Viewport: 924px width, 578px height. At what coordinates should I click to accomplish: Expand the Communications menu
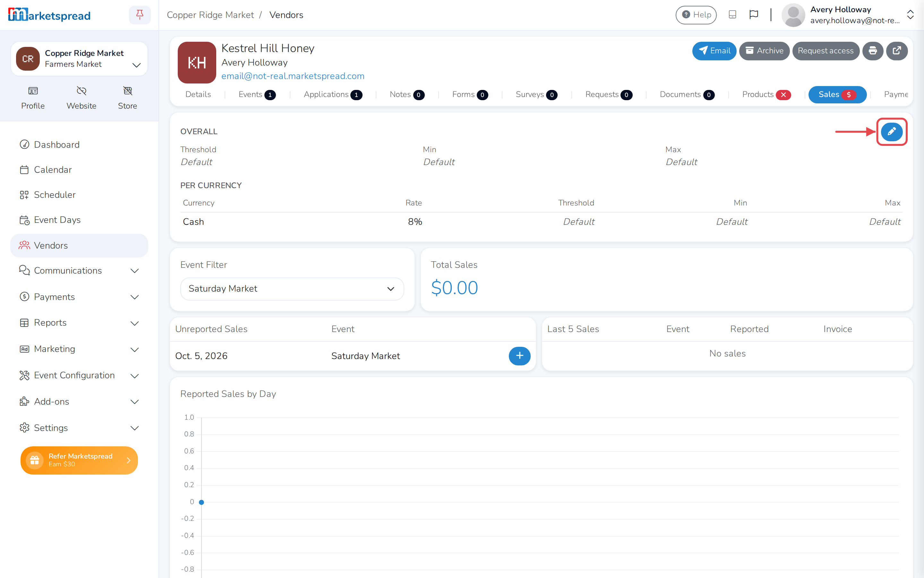click(x=79, y=271)
